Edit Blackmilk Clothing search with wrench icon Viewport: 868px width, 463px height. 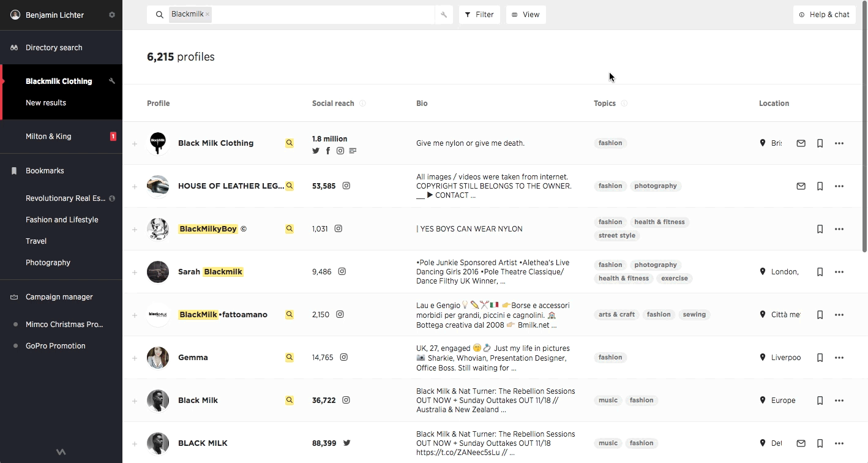[112, 81]
